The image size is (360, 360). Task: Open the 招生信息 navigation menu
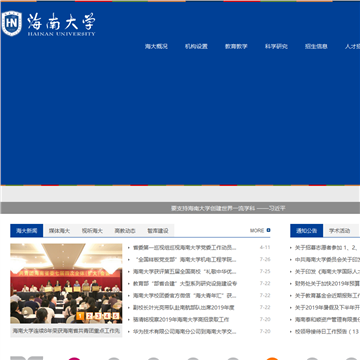click(x=316, y=47)
